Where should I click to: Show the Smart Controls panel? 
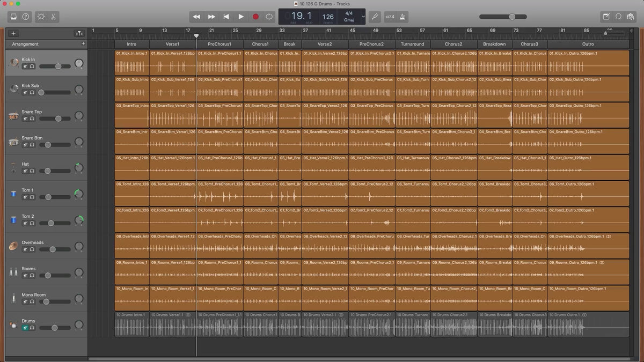[41, 17]
